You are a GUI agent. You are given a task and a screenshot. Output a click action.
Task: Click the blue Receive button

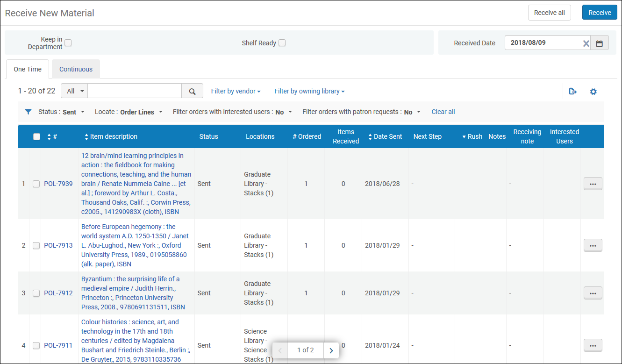(x=600, y=13)
